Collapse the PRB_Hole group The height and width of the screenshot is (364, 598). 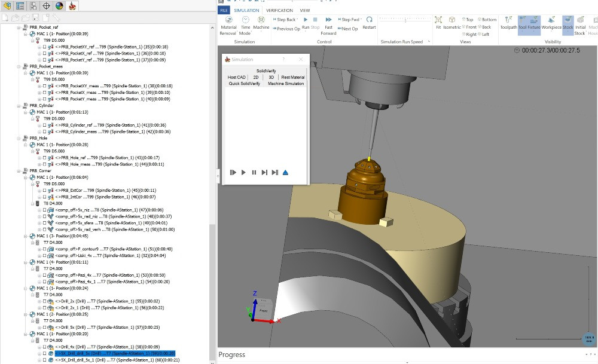20,138
